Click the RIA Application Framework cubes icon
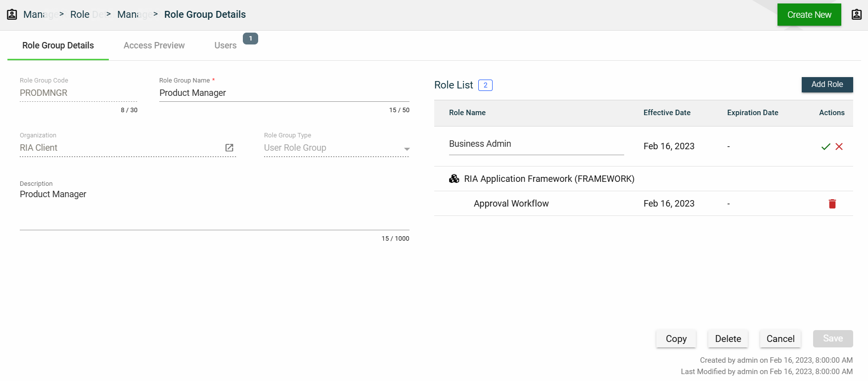Screen dimensions: 868x381 tap(454, 179)
